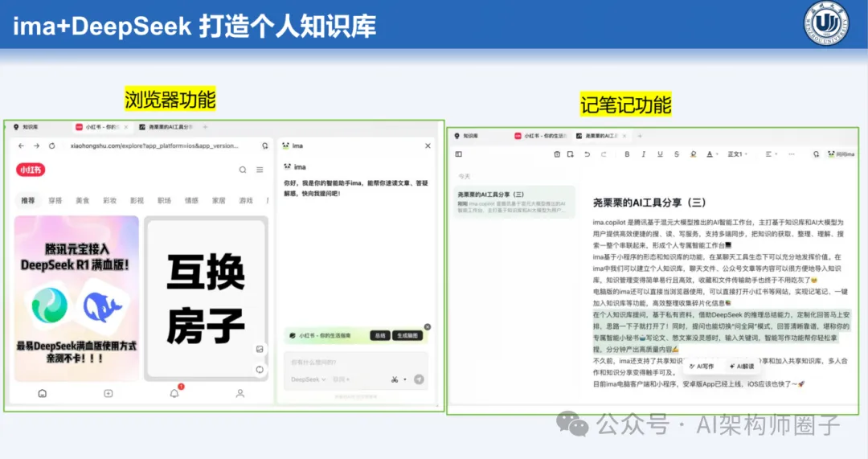The image size is (868, 459).
Task: Apply italic formatting in notes
Action: [643, 154]
